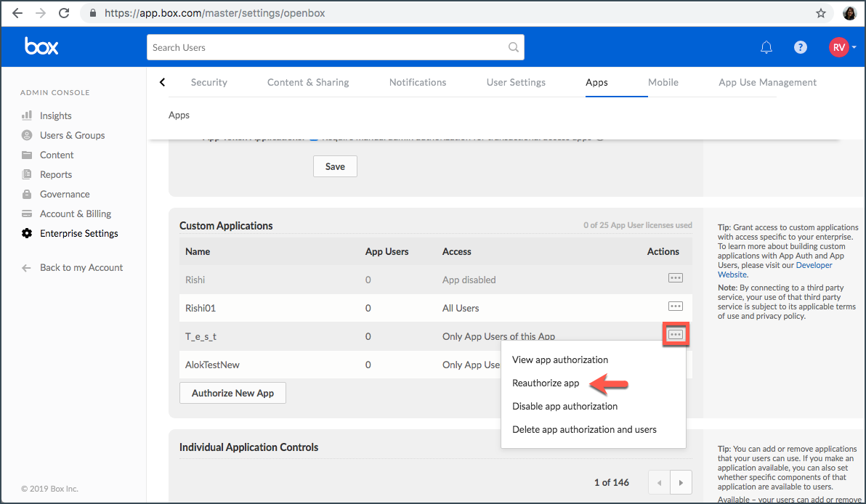
Task: Open the Security settings tab
Action: click(x=209, y=82)
